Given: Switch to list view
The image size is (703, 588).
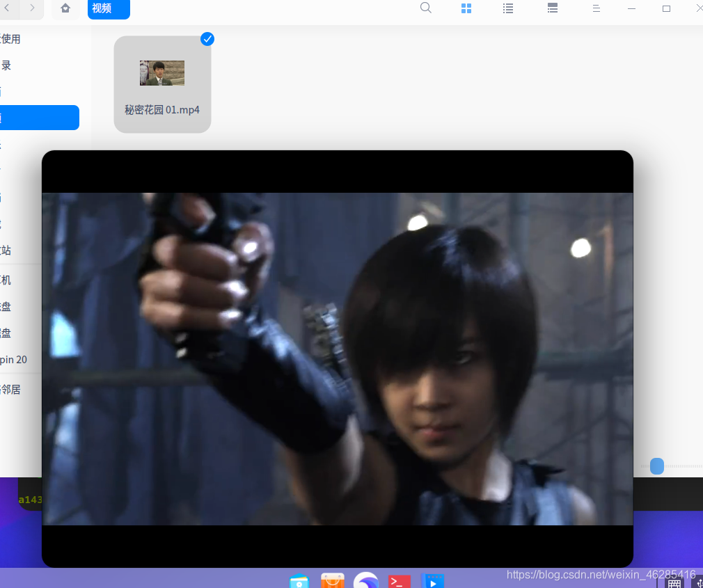Looking at the screenshot, I should 508,8.
